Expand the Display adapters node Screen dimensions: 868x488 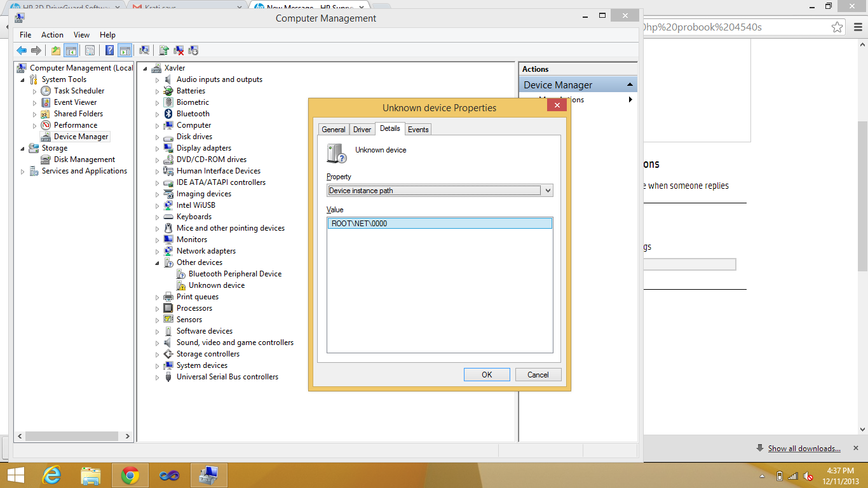tap(158, 149)
